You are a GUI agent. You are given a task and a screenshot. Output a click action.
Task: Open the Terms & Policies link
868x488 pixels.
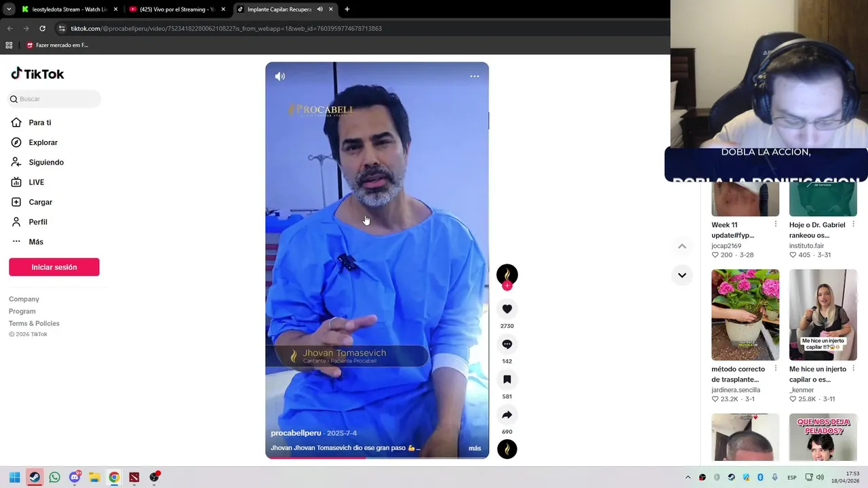(x=34, y=323)
